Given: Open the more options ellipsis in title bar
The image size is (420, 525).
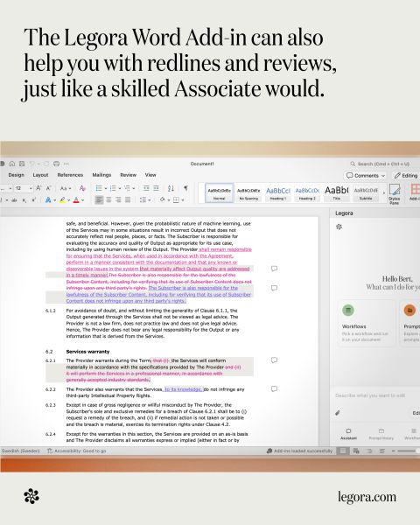Looking at the screenshot, I should [66, 164].
